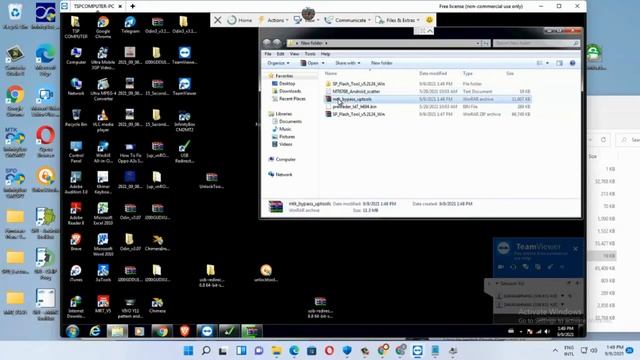Image resolution: width=640 pixels, height=360 pixels.
Task: Open the TeamViewer Communicate dropdown menu
Action: tap(348, 20)
